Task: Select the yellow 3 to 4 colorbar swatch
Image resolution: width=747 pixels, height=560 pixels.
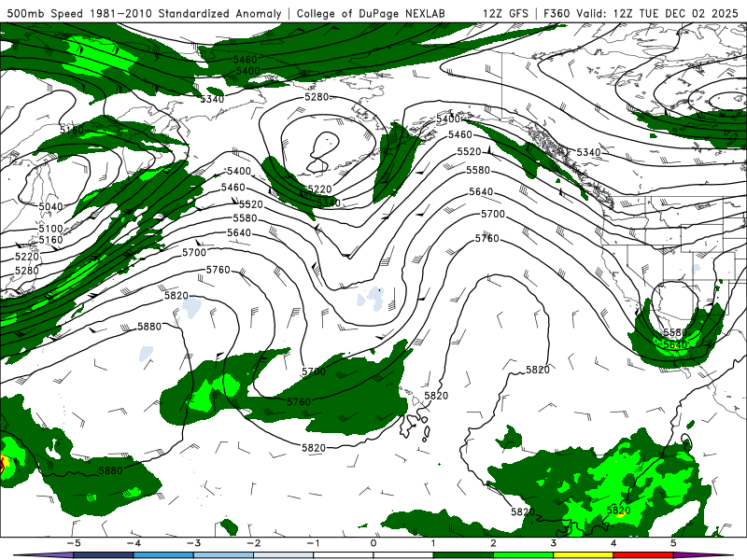Action: [583, 555]
